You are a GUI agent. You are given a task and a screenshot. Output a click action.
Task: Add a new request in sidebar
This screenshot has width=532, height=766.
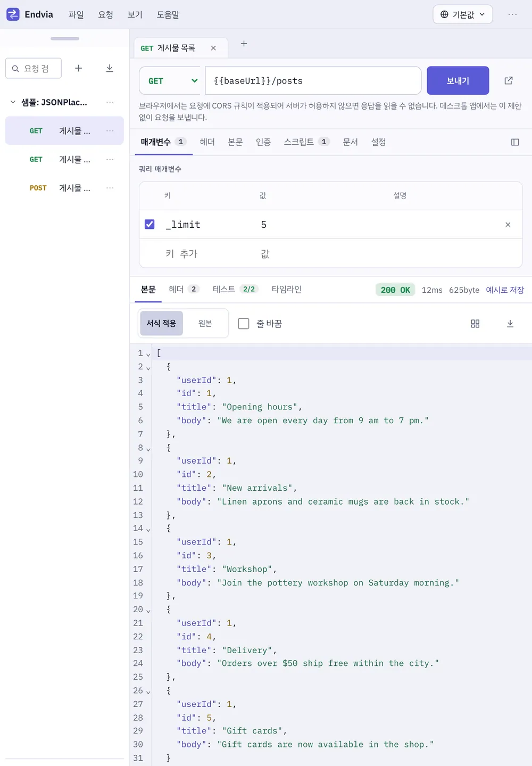coord(78,68)
